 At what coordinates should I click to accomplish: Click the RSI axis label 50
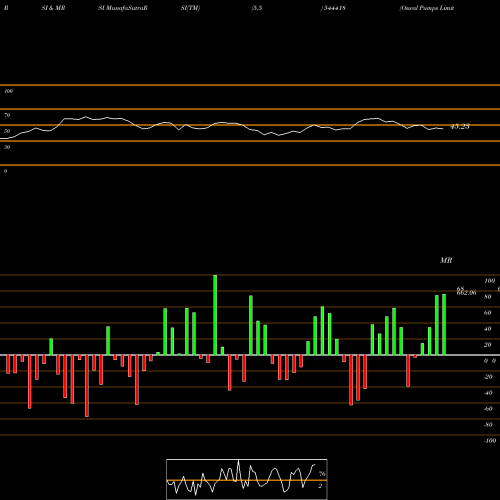click(7, 131)
